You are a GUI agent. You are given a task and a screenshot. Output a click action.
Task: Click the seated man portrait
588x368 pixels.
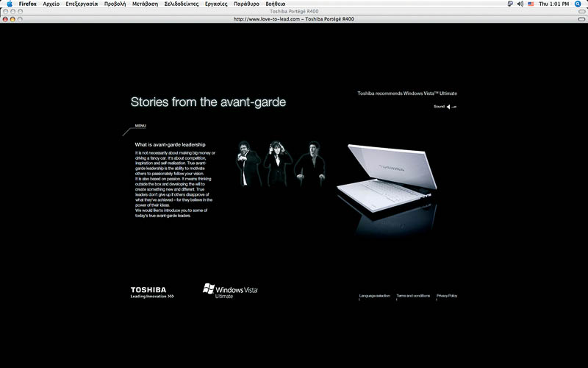pyautogui.click(x=310, y=164)
